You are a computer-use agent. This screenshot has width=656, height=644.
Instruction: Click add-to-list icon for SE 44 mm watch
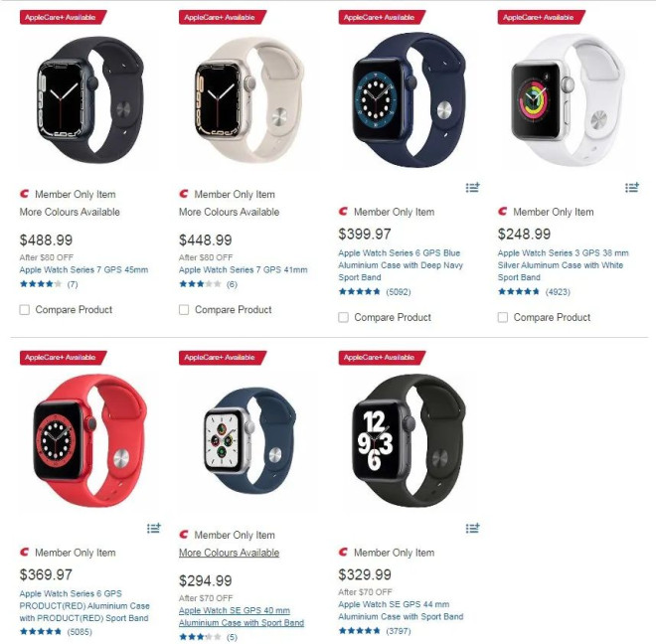tap(473, 528)
